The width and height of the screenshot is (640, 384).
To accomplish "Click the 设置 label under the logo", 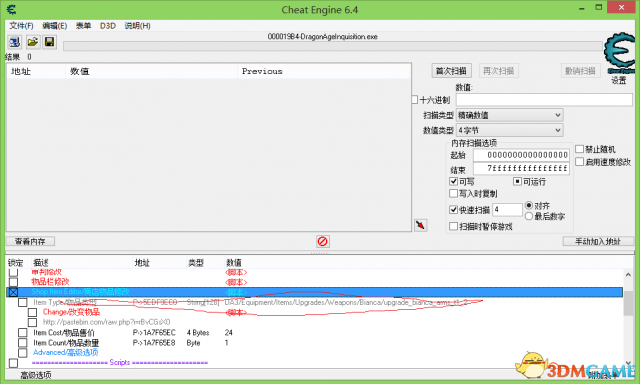I will click(x=619, y=80).
